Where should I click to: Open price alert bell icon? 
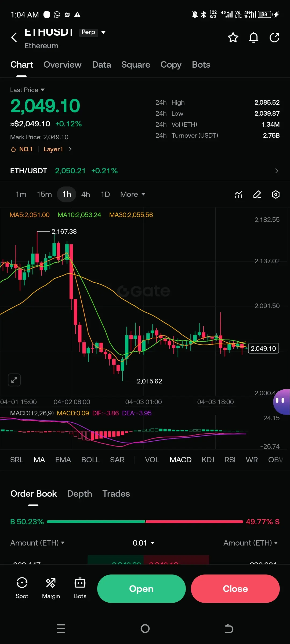(x=254, y=37)
